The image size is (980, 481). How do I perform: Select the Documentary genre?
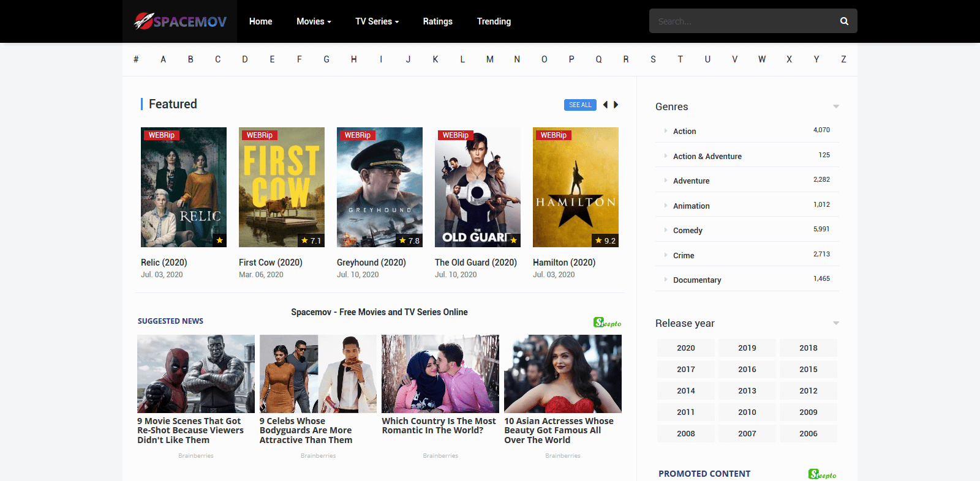click(x=697, y=280)
